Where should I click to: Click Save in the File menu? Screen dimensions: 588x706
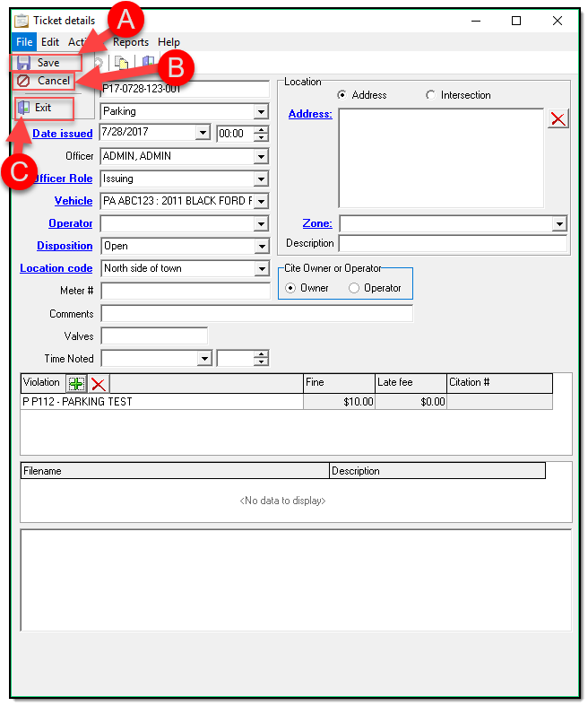point(47,63)
